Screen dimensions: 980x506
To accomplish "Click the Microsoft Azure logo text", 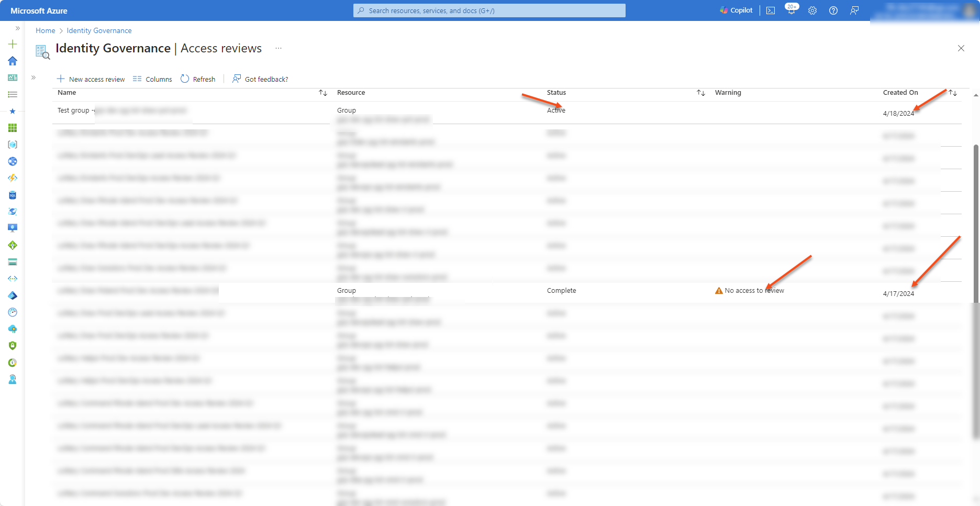I will pos(39,10).
